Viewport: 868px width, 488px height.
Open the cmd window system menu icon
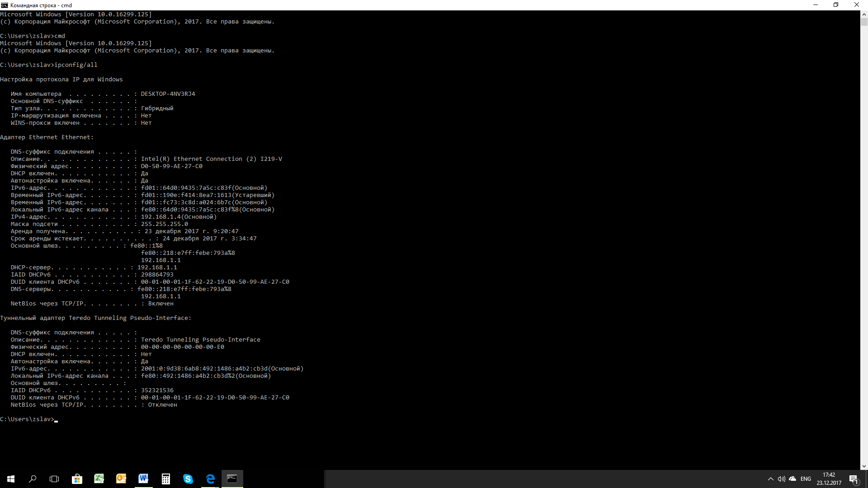coord(5,5)
